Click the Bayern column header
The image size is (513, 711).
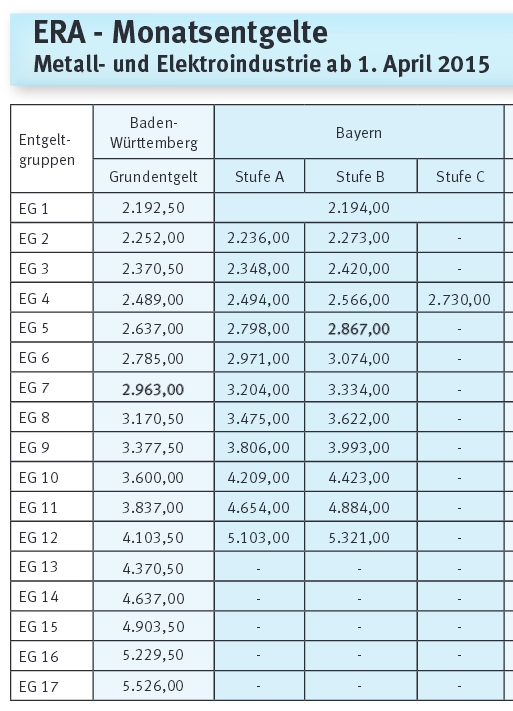coord(359,133)
